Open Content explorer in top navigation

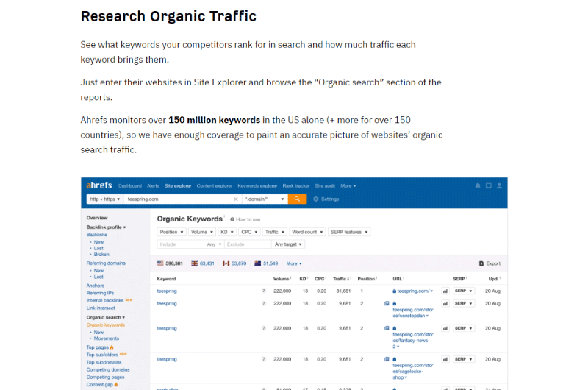pos(215,186)
